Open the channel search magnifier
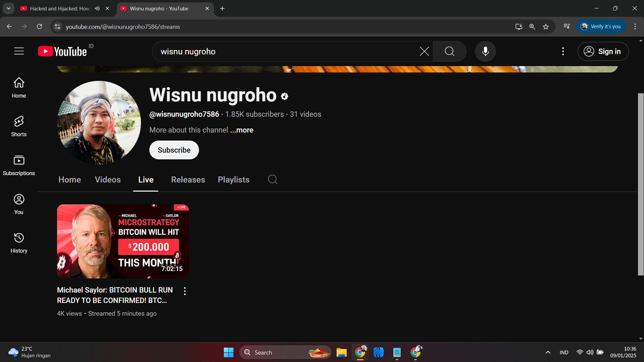Viewport: 644px width, 362px height. pyautogui.click(x=273, y=179)
